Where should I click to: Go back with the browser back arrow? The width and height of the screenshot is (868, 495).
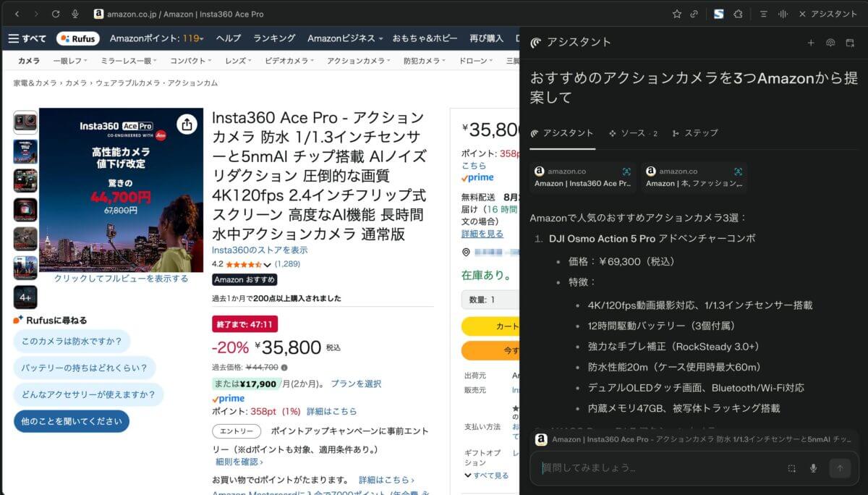[x=17, y=14]
